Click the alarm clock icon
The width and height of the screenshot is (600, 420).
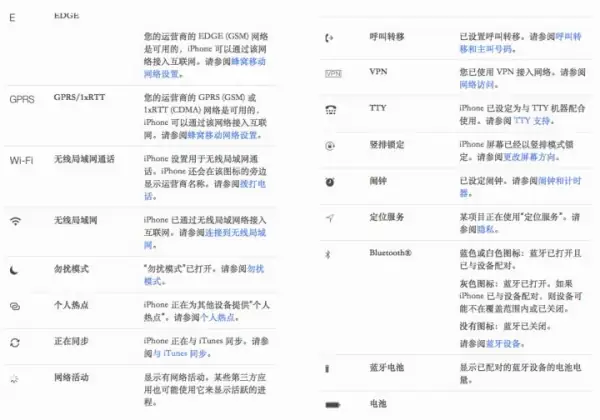pos(330,182)
